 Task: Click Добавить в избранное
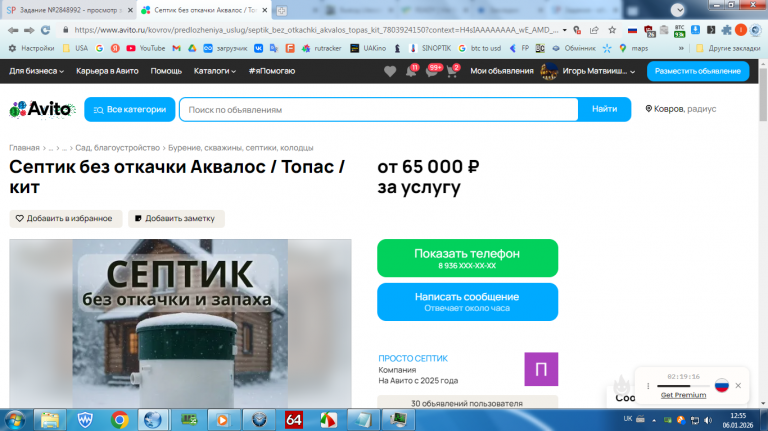tap(66, 218)
